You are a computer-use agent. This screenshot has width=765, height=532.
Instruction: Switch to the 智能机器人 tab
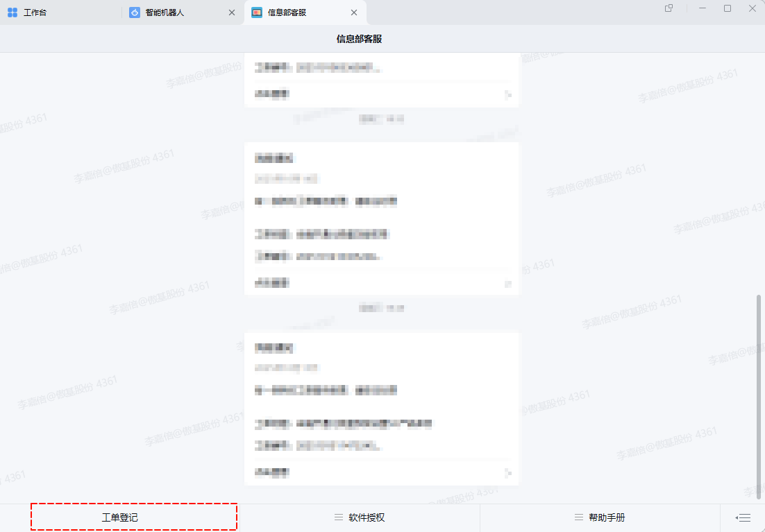click(165, 12)
